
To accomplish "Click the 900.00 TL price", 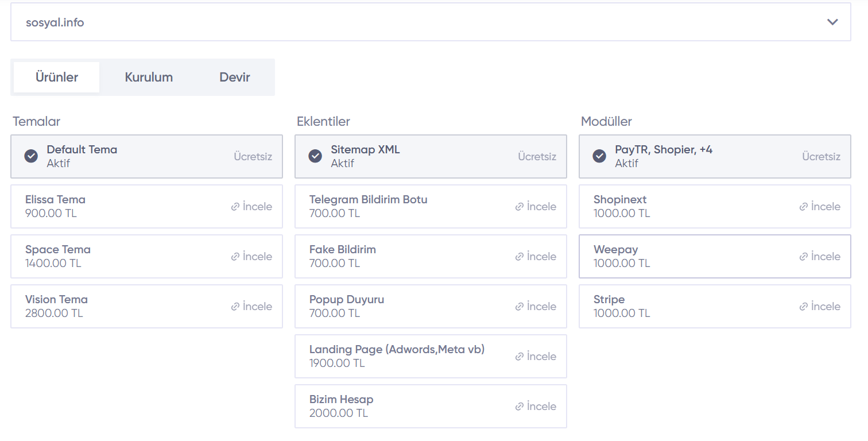I will tap(51, 214).
